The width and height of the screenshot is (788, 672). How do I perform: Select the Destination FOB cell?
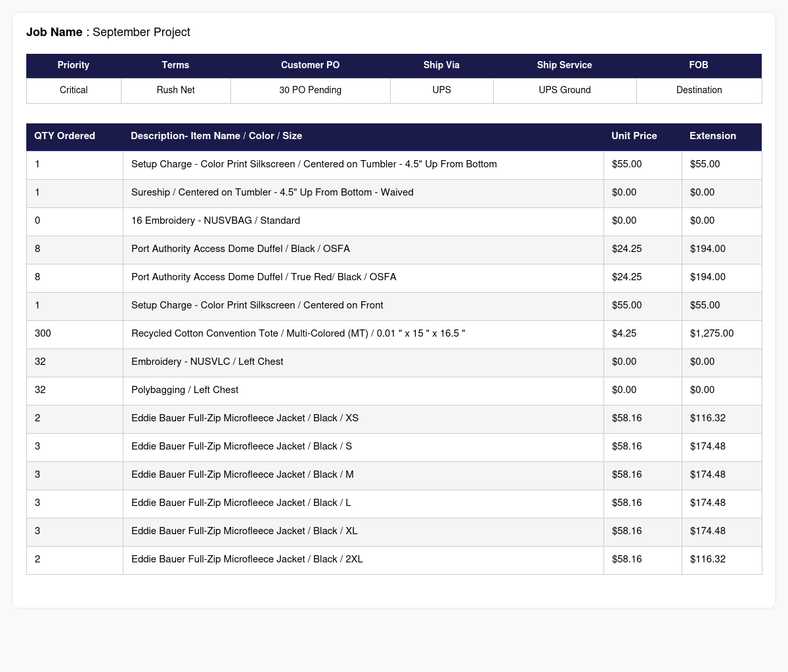pyautogui.click(x=699, y=91)
